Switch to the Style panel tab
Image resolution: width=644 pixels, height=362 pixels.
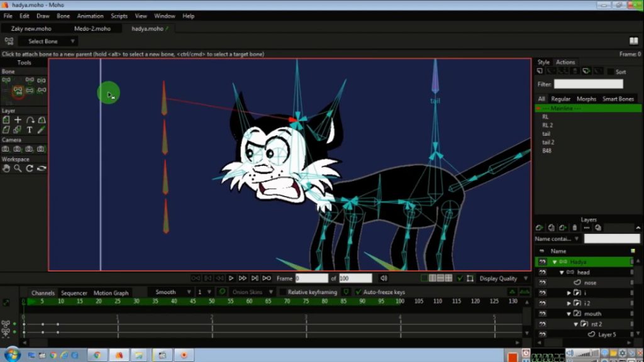(x=543, y=62)
